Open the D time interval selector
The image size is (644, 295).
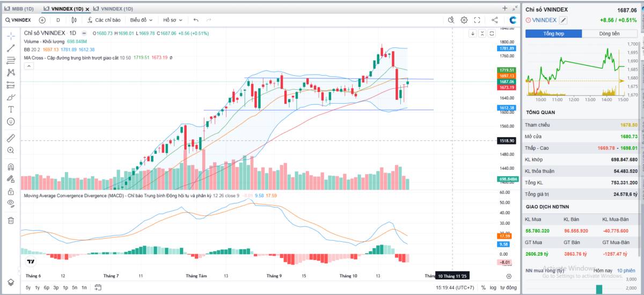(x=58, y=20)
